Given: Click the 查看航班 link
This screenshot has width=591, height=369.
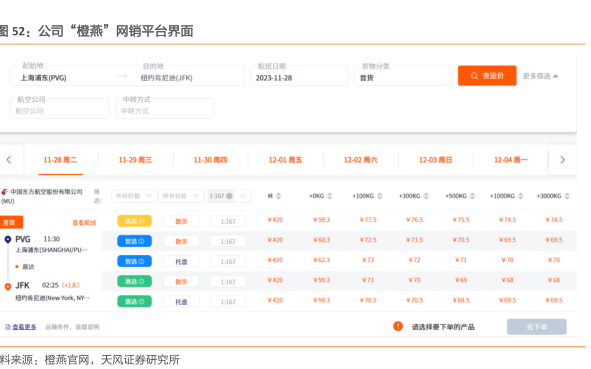Looking at the screenshot, I should 84,223.
